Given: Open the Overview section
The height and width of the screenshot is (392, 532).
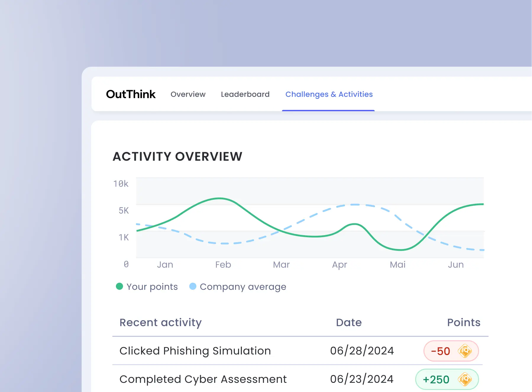Looking at the screenshot, I should pyautogui.click(x=188, y=94).
